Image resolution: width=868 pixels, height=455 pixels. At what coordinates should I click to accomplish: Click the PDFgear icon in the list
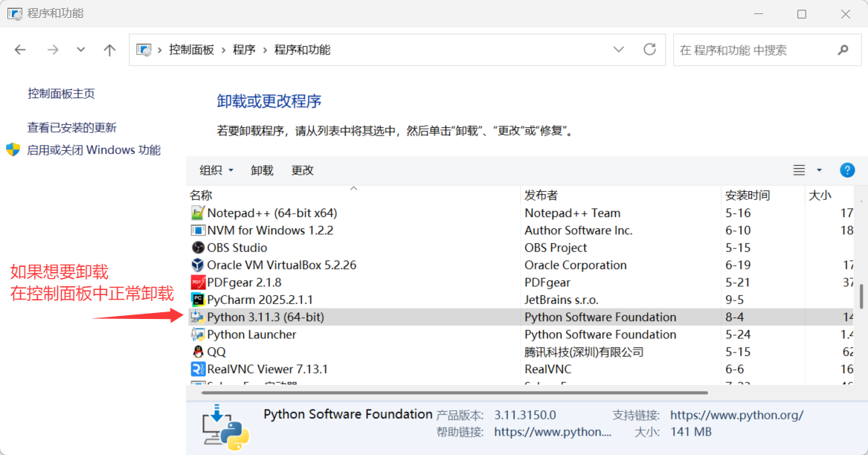click(x=197, y=282)
